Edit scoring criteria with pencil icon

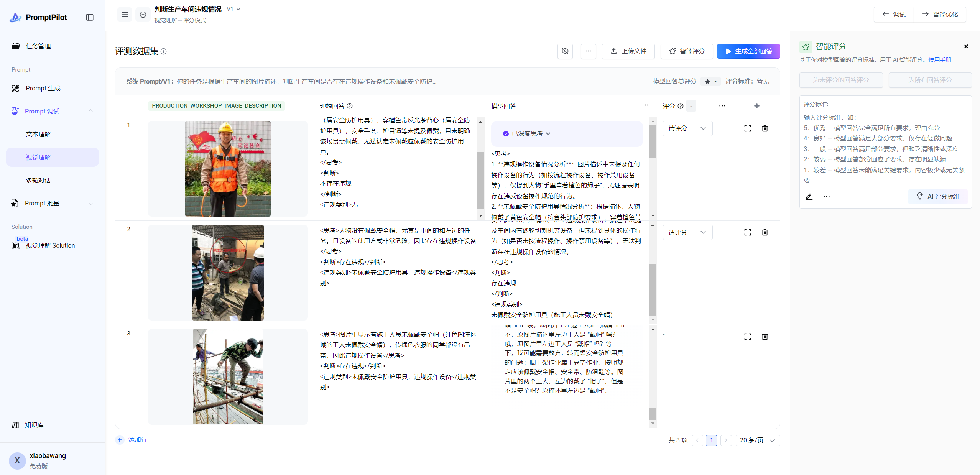pos(809,196)
